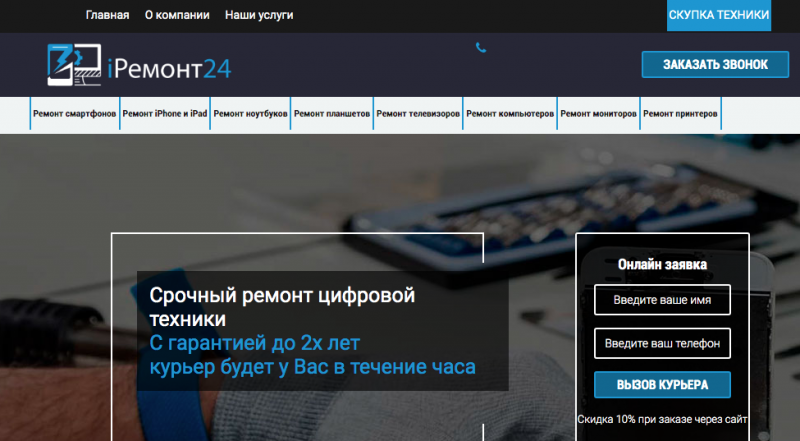Focus the Введите ваш телефон field

[662, 344]
